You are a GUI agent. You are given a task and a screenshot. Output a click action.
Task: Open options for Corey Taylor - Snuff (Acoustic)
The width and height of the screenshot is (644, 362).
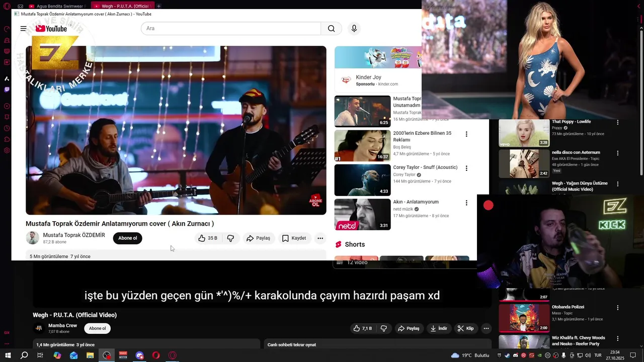(x=466, y=168)
